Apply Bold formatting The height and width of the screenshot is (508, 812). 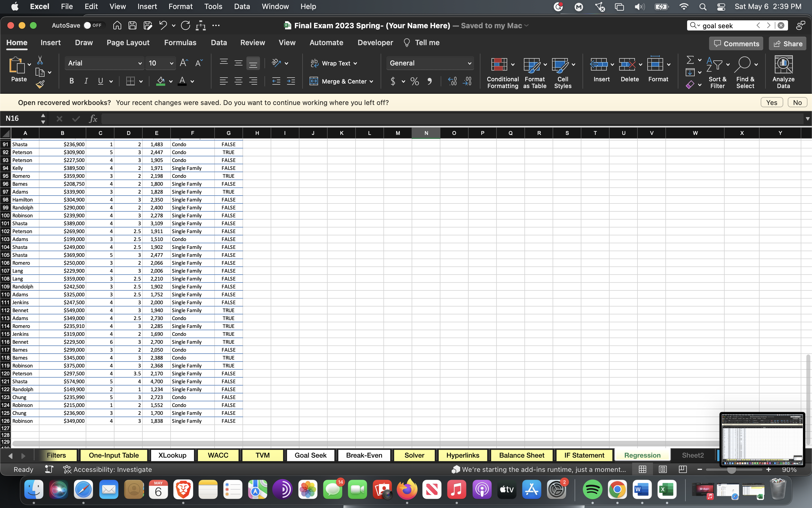point(71,81)
